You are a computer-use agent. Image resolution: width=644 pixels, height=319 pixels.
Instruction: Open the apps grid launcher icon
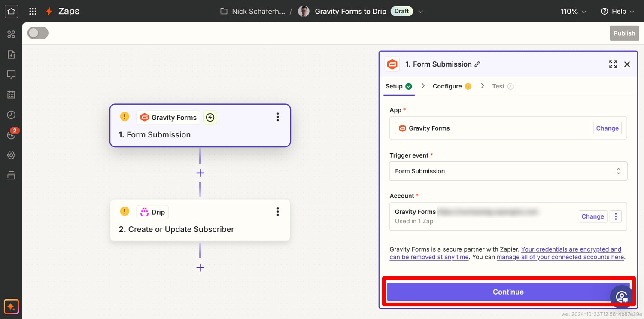[x=33, y=12]
